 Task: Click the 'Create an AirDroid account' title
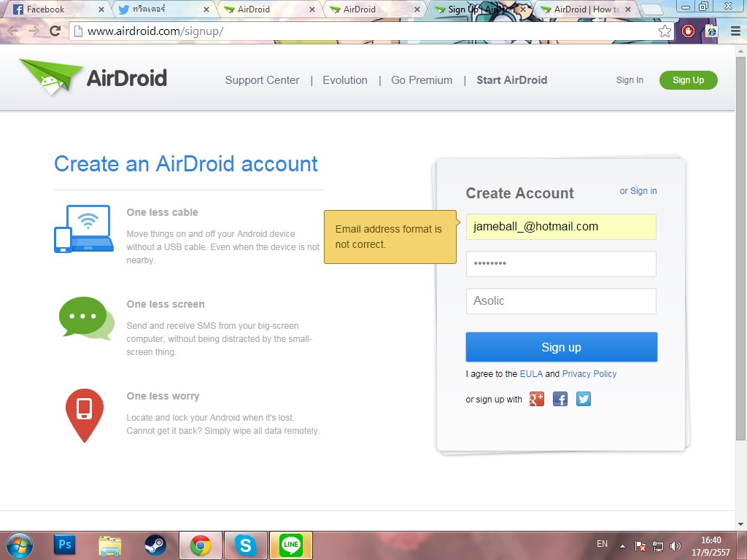point(186,164)
